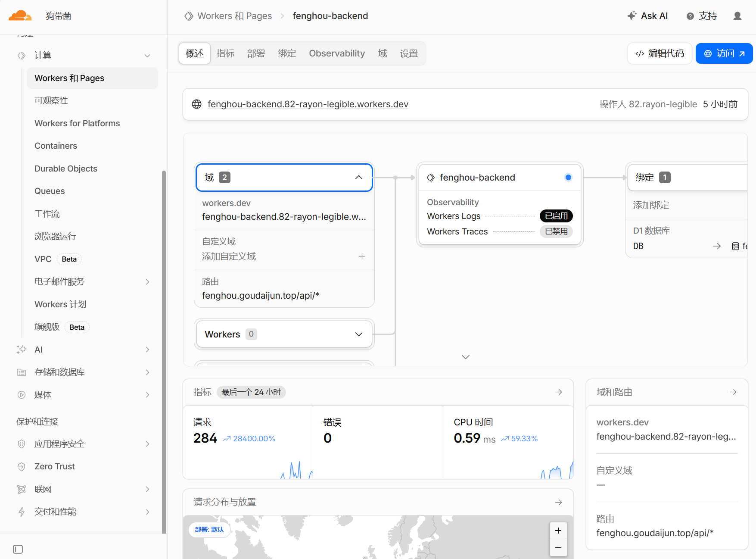The width and height of the screenshot is (756, 559).
Task: Click the blue status dot on fenghou-backend
Action: tap(568, 177)
